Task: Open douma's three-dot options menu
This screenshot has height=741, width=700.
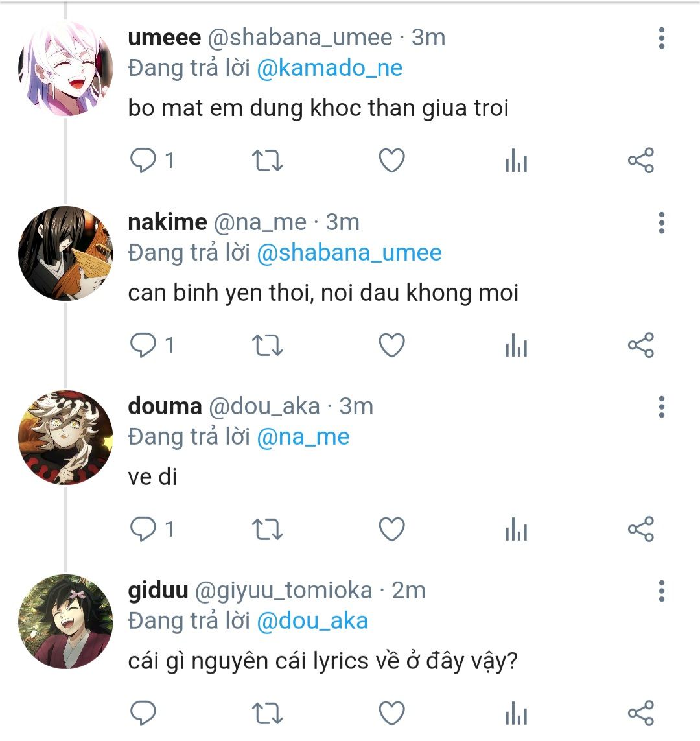Action: [661, 406]
